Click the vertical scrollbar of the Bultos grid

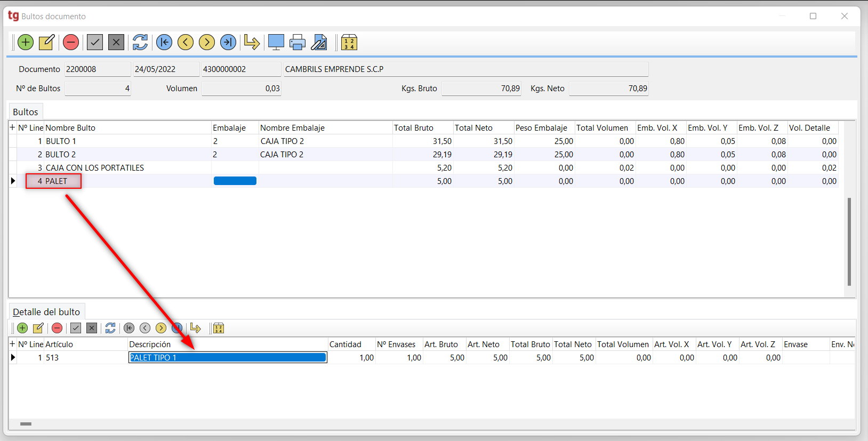849,241
